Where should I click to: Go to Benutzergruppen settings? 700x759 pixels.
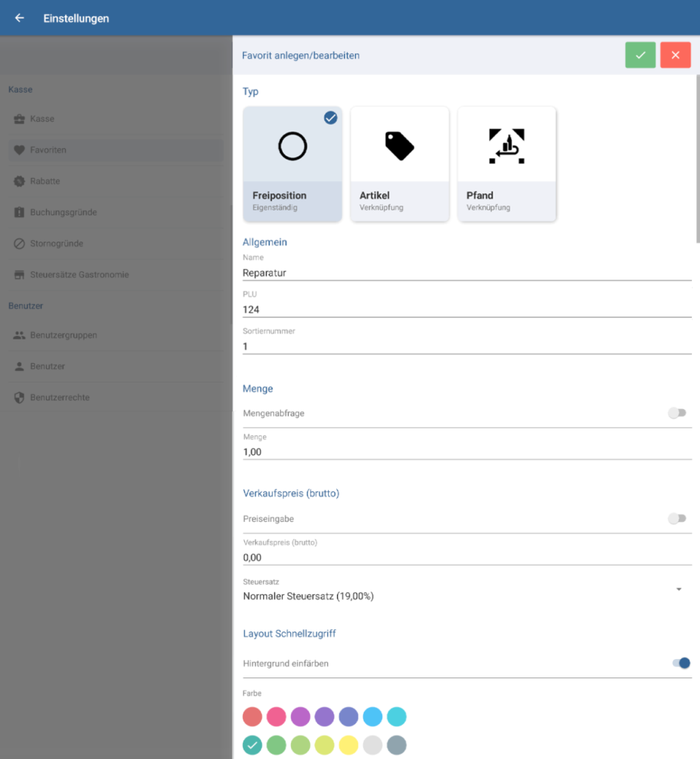coord(63,335)
